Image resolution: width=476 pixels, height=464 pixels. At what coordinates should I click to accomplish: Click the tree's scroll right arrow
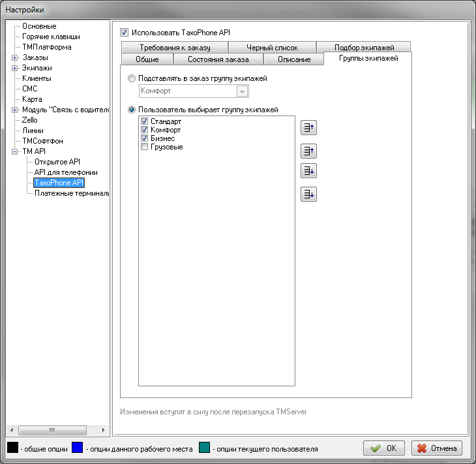coord(104,430)
